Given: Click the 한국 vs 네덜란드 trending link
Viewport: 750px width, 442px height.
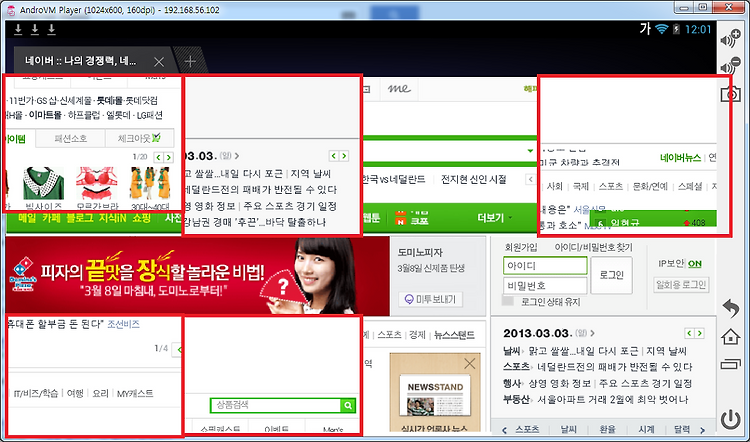Looking at the screenshot, I should coord(394,179).
